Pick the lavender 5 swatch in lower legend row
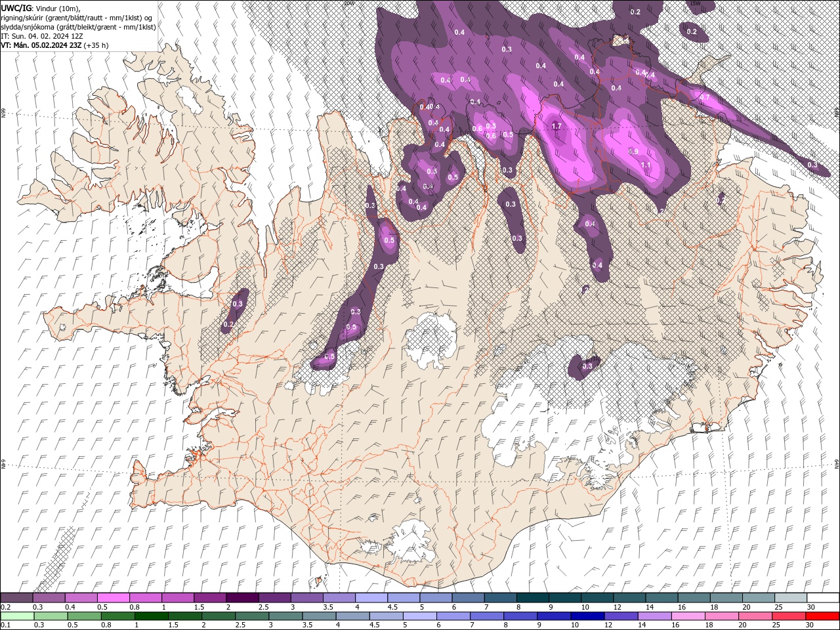 click(x=419, y=616)
